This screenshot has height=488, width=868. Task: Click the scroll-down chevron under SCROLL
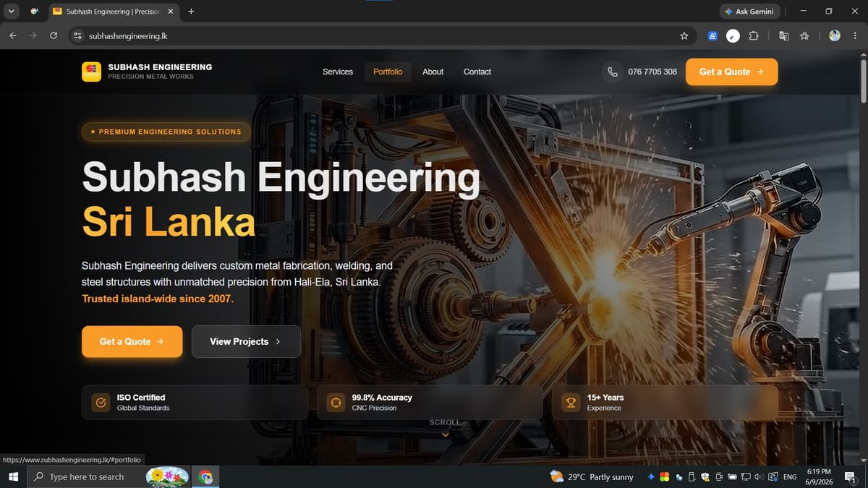(445, 435)
